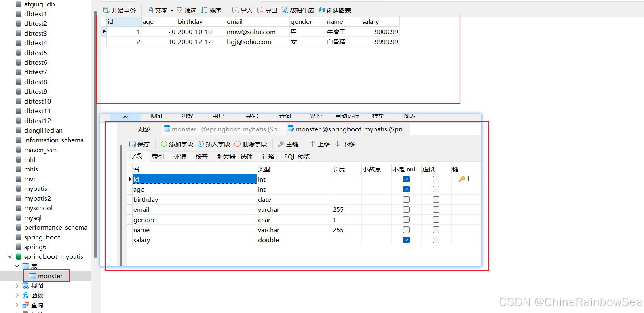Uncheck Not Null for the id field
This screenshot has height=313, width=644.
(406, 179)
